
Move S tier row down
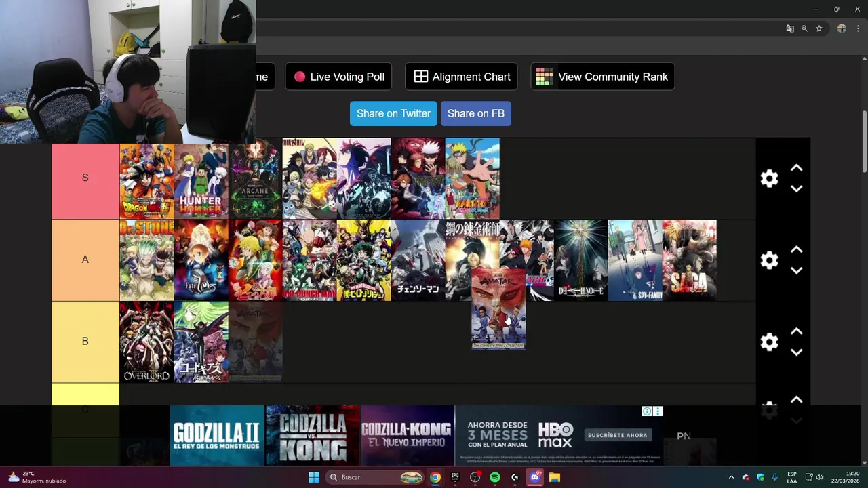(796, 188)
